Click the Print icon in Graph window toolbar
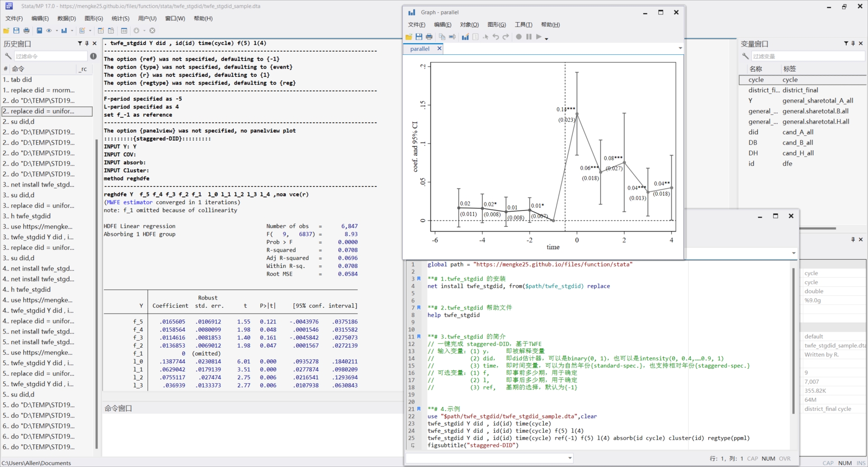The height and width of the screenshot is (467, 868). pyautogui.click(x=429, y=37)
